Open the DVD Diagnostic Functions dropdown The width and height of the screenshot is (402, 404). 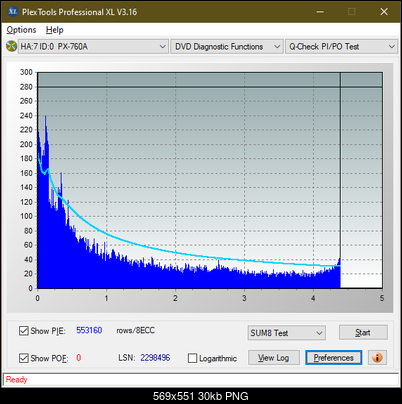click(x=227, y=46)
